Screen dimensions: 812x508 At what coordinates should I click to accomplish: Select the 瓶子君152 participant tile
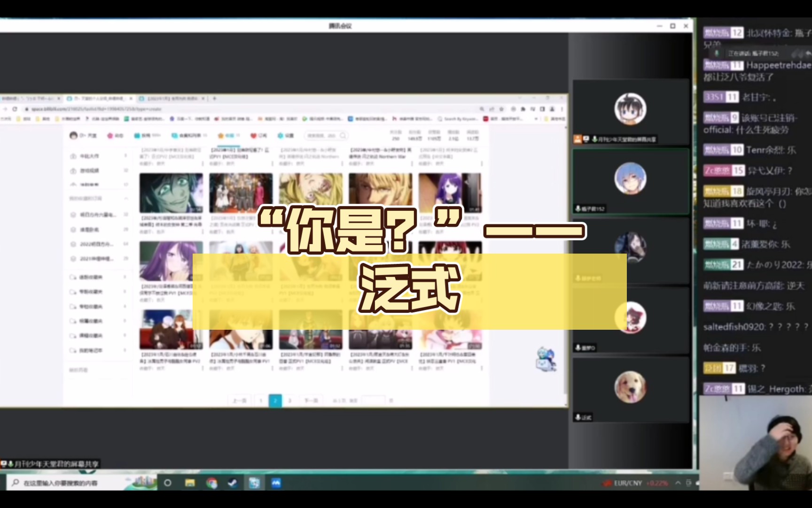[631, 182]
